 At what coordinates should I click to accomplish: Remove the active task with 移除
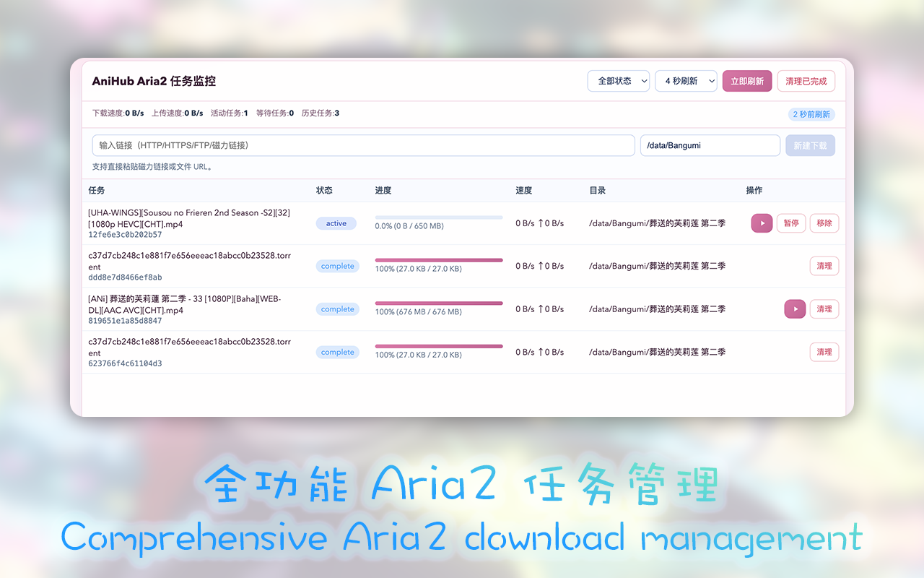click(x=824, y=223)
